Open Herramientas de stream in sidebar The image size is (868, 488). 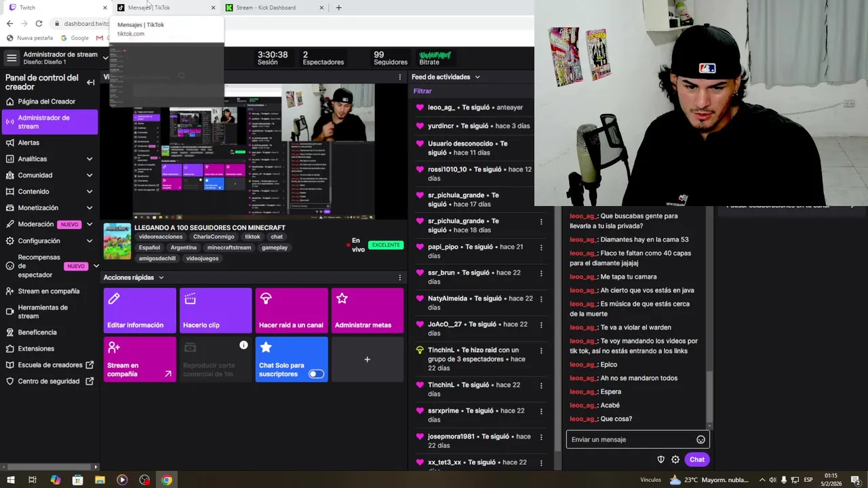coord(49,312)
